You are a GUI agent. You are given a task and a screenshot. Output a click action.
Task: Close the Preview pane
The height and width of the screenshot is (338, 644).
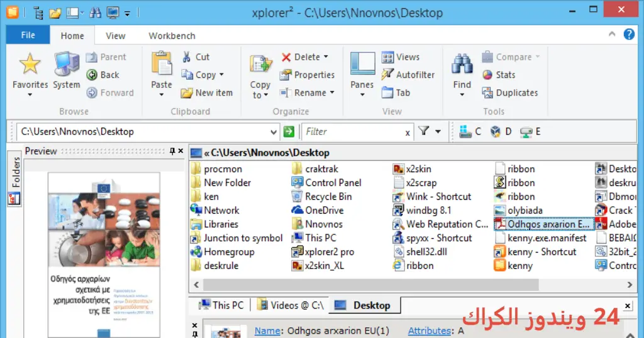(180, 151)
